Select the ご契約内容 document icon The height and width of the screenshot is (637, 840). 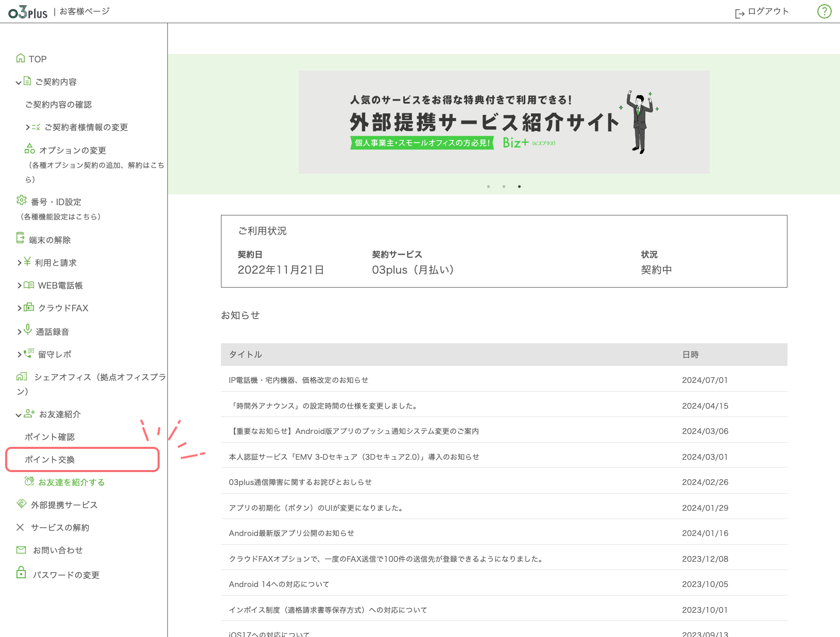(27, 81)
